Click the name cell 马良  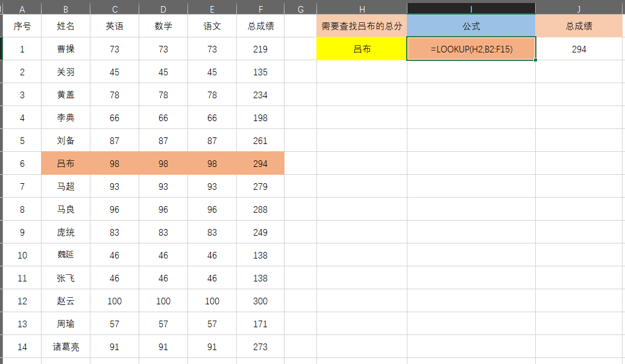(x=66, y=209)
